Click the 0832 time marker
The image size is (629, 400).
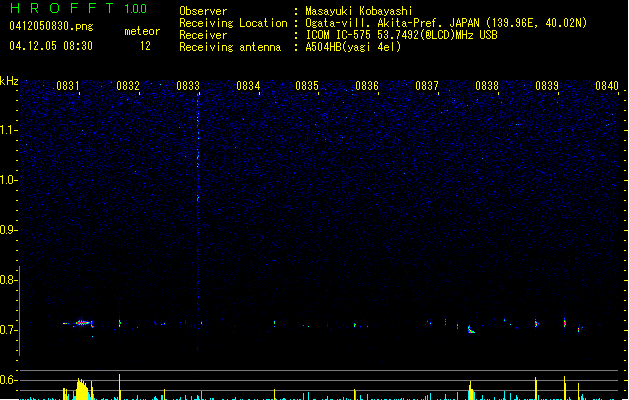[x=128, y=86]
